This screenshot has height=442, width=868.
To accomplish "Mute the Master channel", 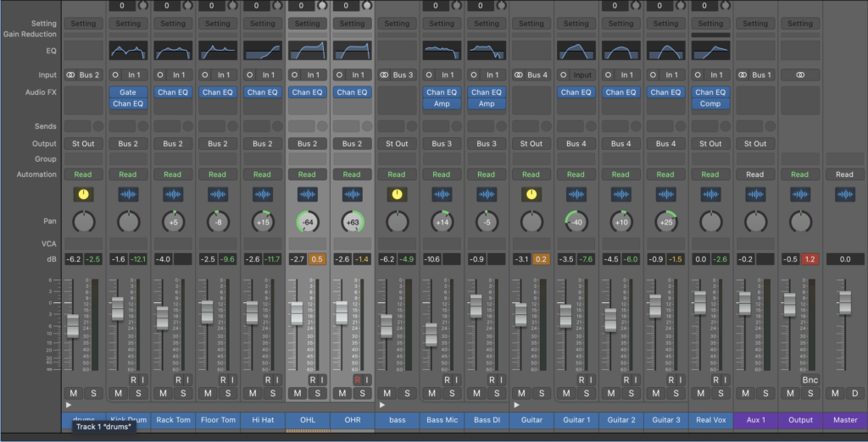I will pos(835,394).
